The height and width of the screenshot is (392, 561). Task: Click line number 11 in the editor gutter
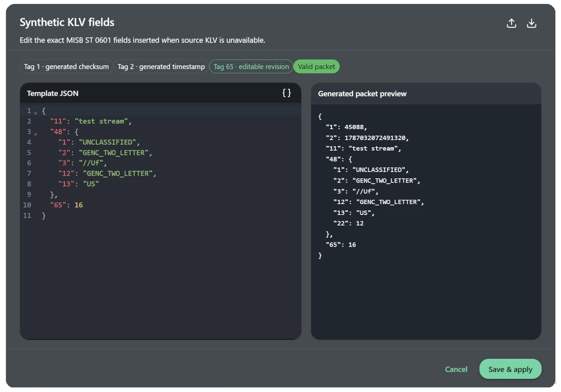pyautogui.click(x=27, y=215)
